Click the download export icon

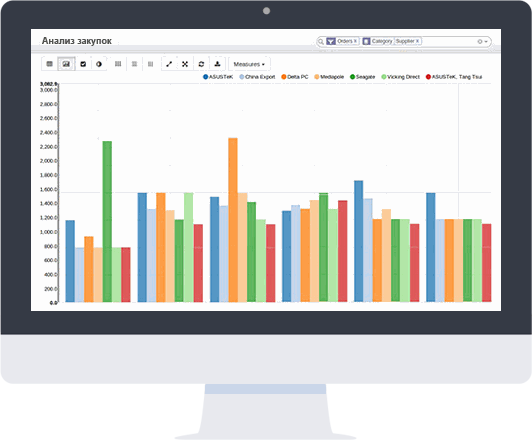tap(217, 64)
